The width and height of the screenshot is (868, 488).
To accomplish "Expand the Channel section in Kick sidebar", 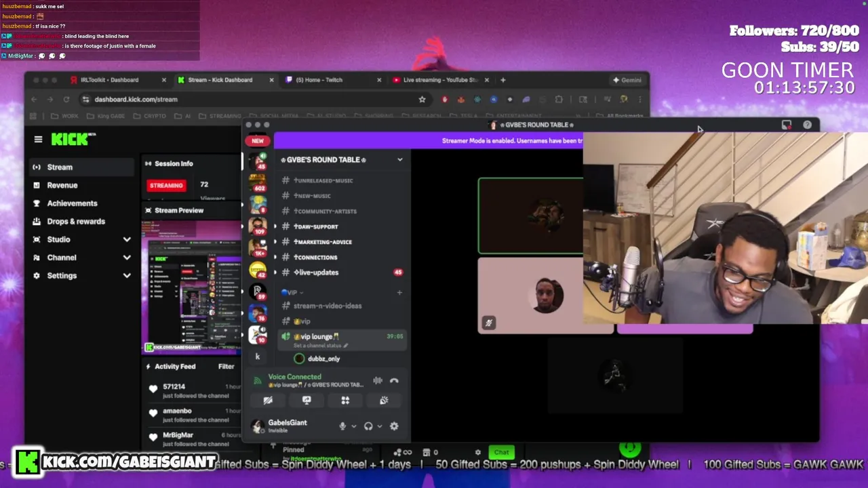I will pyautogui.click(x=127, y=258).
